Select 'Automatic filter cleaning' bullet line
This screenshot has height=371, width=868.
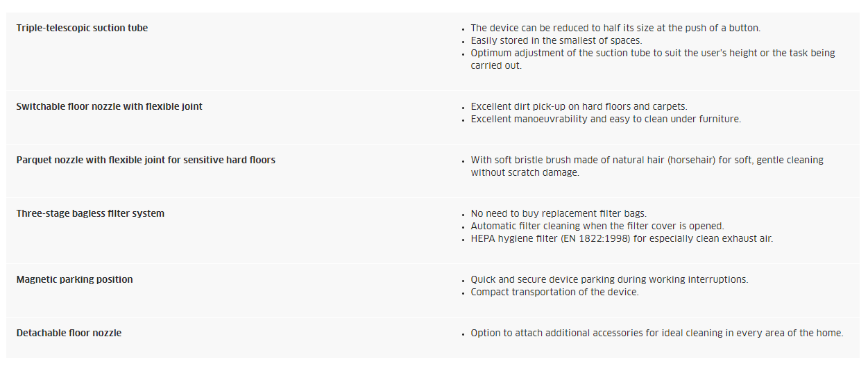[597, 226]
